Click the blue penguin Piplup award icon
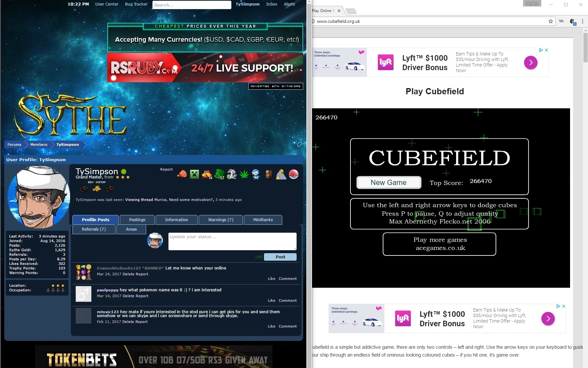 256,174
